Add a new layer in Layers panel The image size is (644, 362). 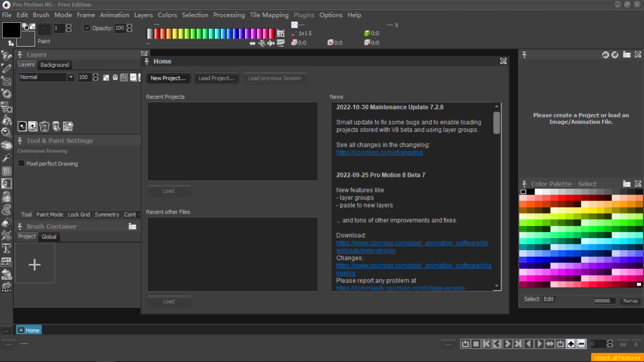click(22, 126)
